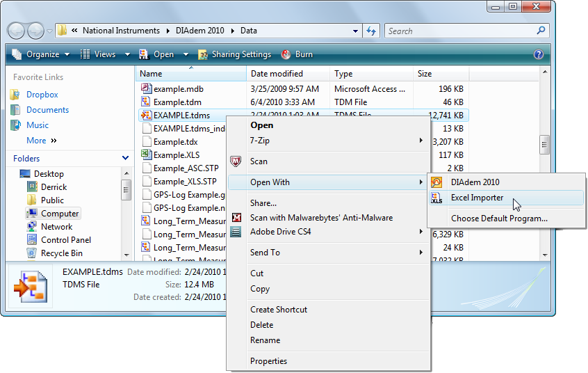This screenshot has width=588, height=373.
Task: Open the Organize dropdown menu
Action: click(x=40, y=54)
